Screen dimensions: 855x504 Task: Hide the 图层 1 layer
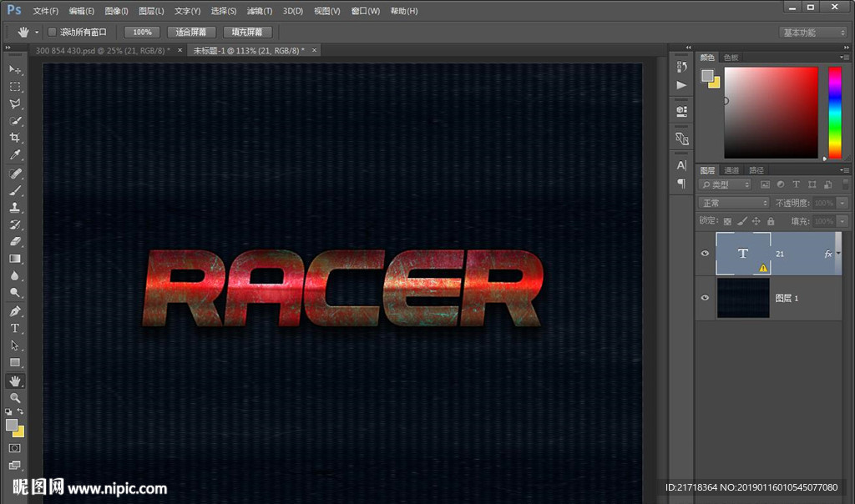(x=705, y=298)
